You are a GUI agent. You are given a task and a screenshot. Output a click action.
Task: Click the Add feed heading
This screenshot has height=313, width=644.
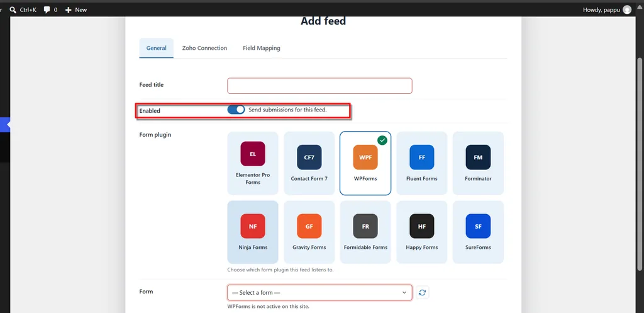323,21
